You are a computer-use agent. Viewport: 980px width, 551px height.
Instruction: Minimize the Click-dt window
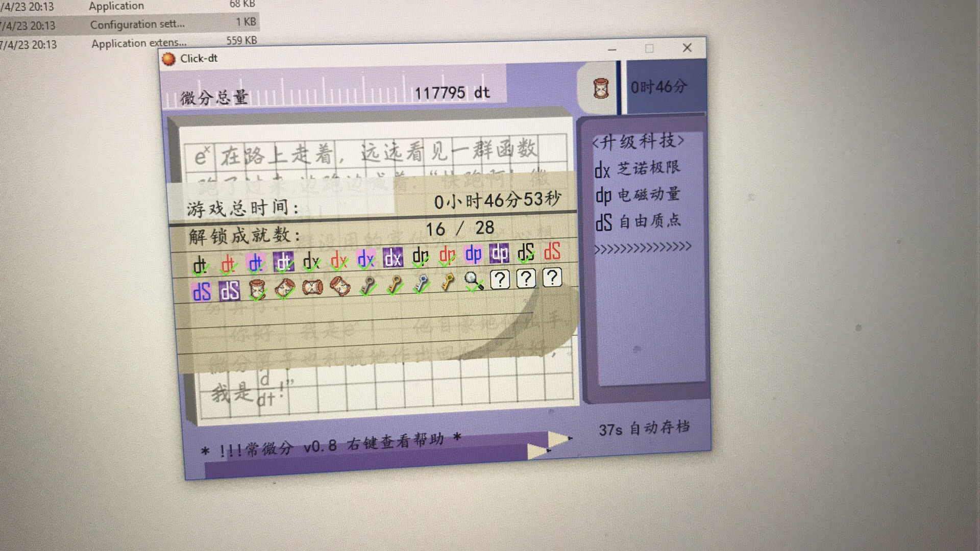[612, 49]
